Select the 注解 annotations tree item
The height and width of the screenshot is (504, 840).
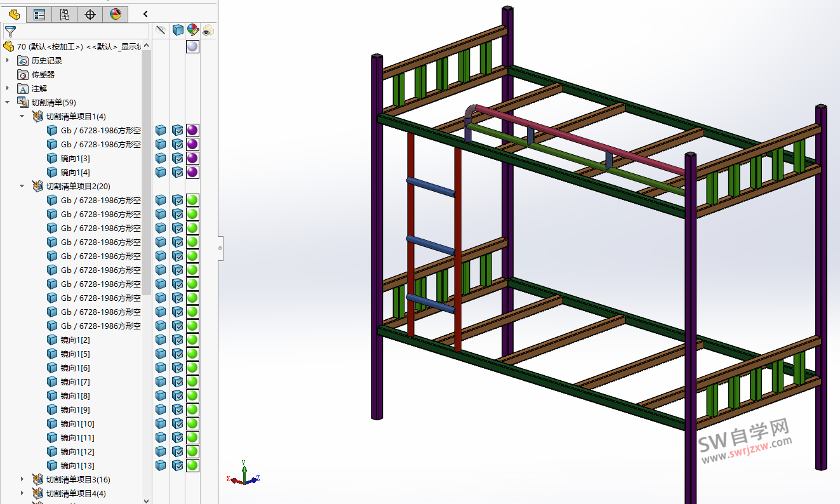(x=38, y=88)
